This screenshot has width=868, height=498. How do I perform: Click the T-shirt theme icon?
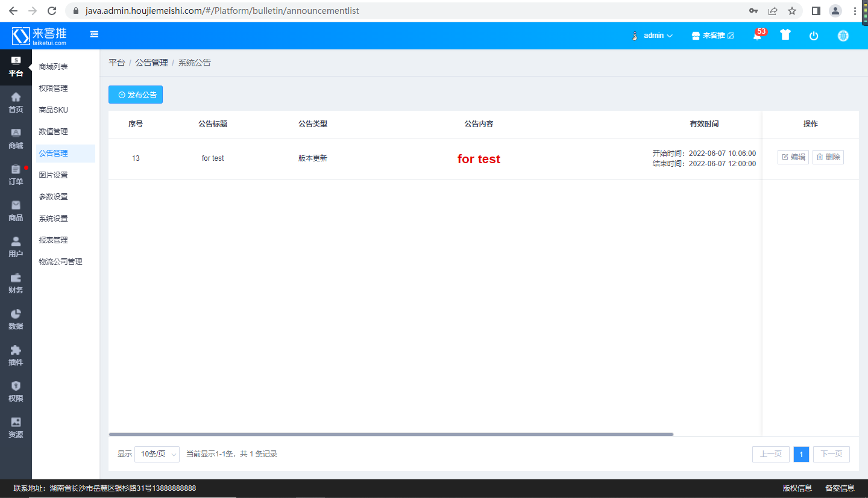(x=785, y=35)
